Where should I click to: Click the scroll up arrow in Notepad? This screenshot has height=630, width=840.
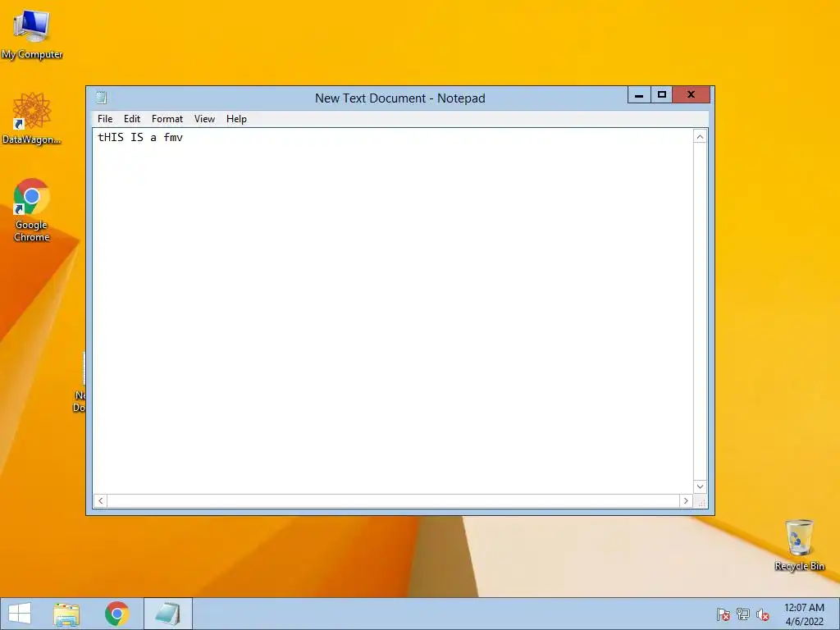pos(700,137)
